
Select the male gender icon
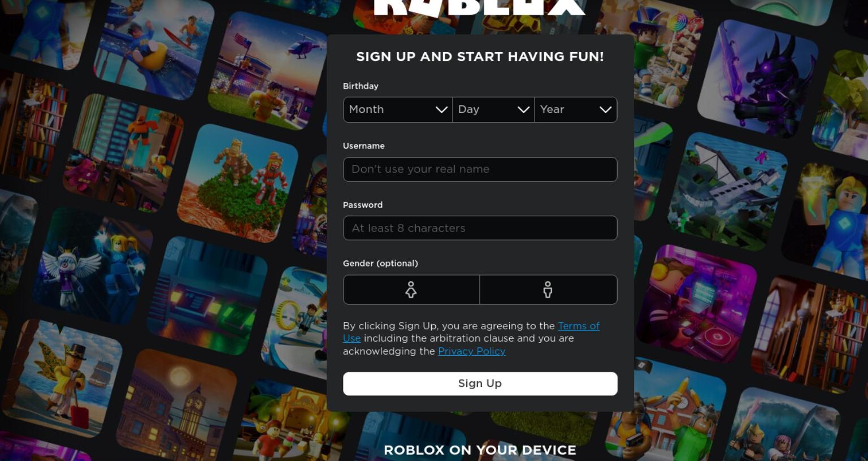(548, 290)
